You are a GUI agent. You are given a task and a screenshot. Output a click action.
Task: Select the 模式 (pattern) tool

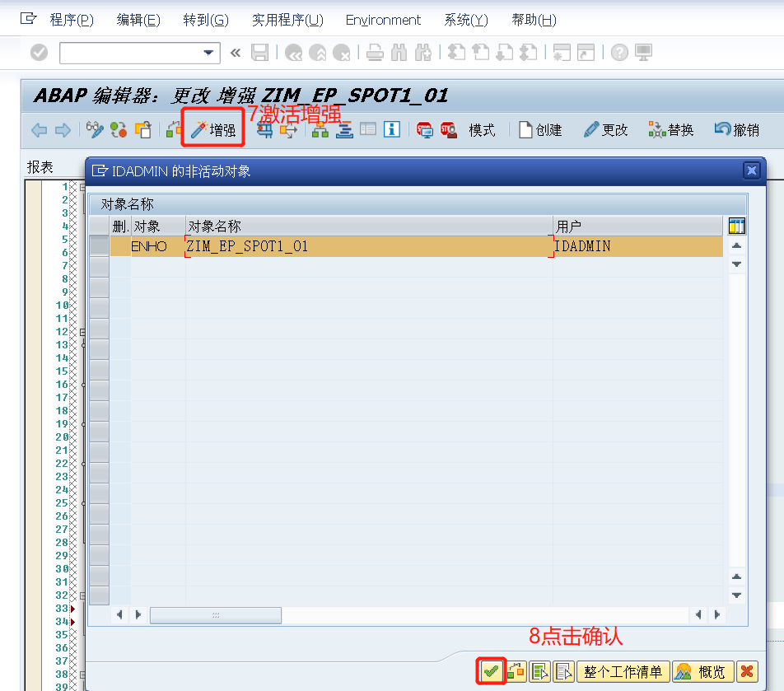482,129
